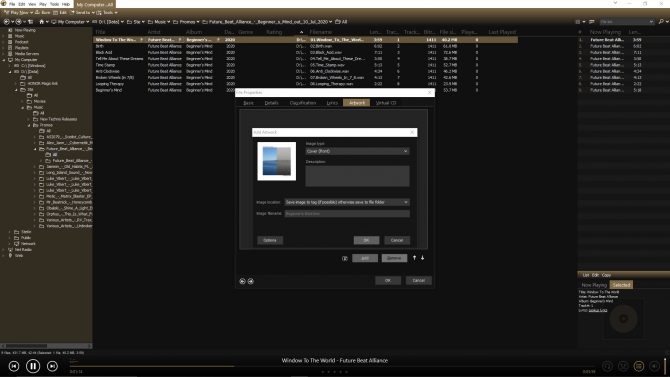The image size is (670, 377).
Task: Click Add button under artwork list
Action: click(x=365, y=258)
